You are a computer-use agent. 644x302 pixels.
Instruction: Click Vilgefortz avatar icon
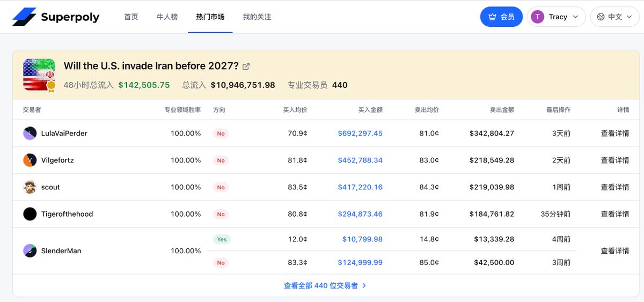click(30, 160)
